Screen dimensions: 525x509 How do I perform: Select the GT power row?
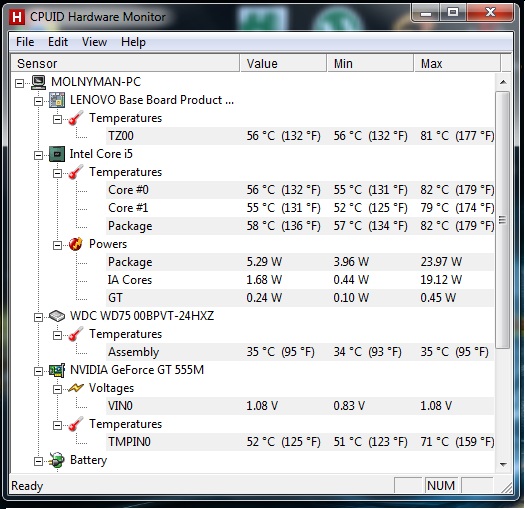tap(300, 298)
